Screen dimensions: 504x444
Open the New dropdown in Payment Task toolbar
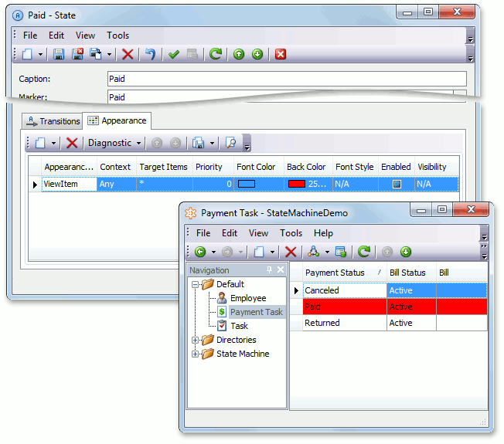pos(272,252)
